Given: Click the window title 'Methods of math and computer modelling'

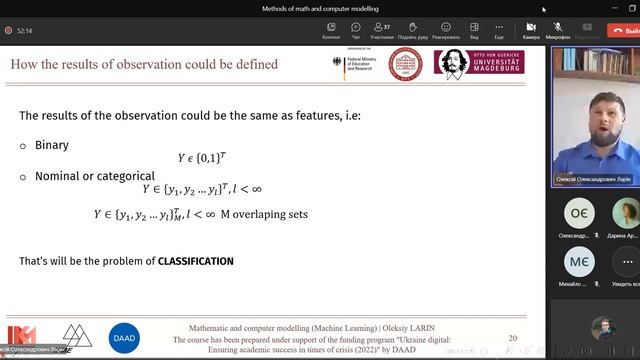Looking at the screenshot, I should tap(320, 9).
